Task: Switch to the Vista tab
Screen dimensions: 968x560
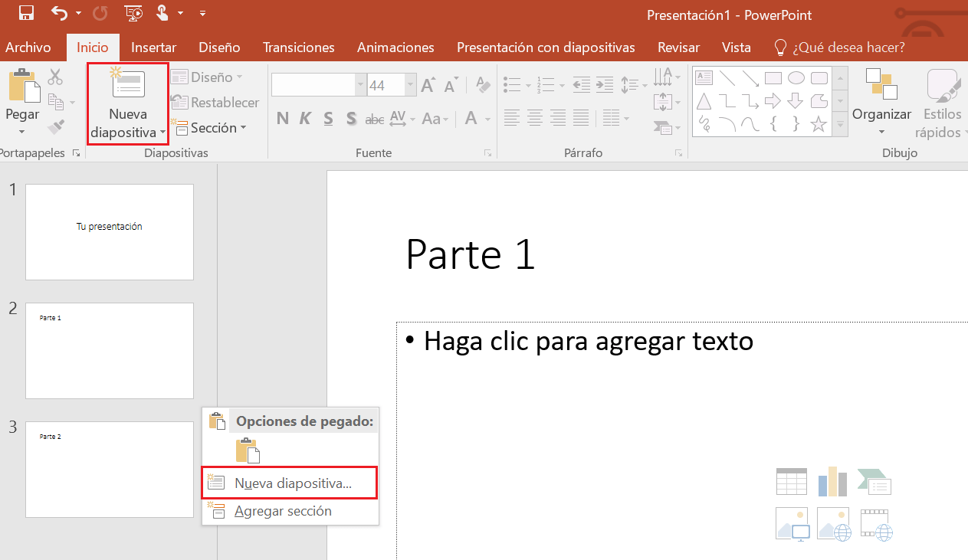Action: (737, 47)
